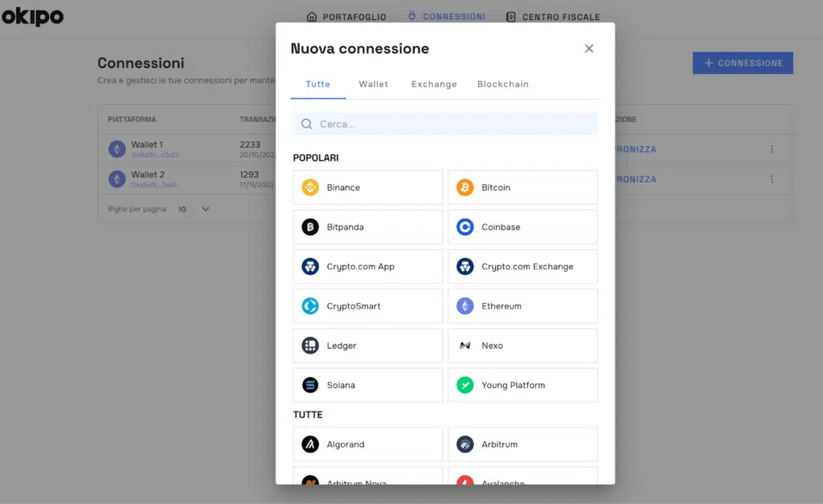Select the Ethereum logo in the popular list

pos(465,306)
